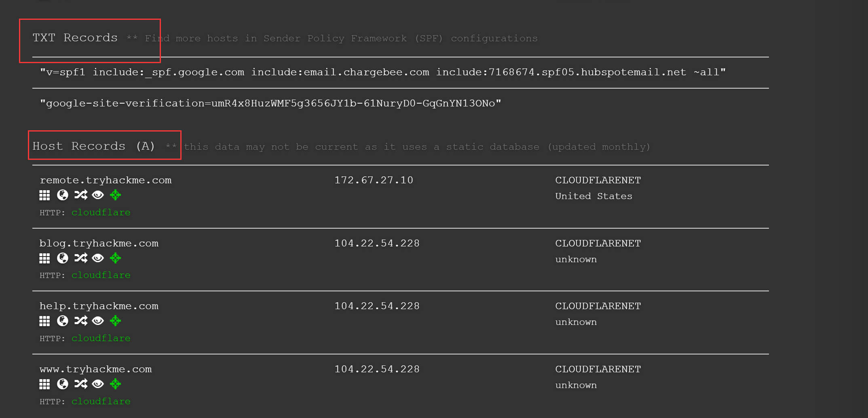Click globe icon under help.tryhackme.com
Viewport: 868px width, 418px height.
[x=63, y=321]
